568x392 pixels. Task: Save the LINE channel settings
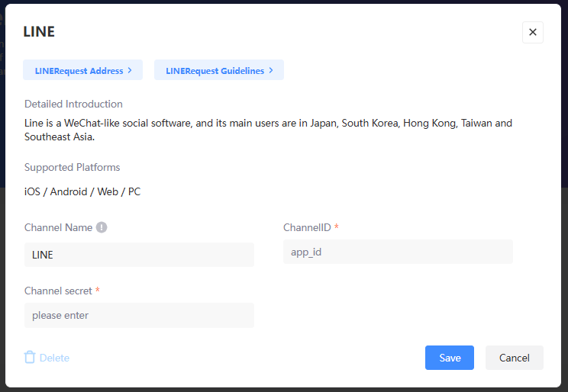pyautogui.click(x=449, y=358)
